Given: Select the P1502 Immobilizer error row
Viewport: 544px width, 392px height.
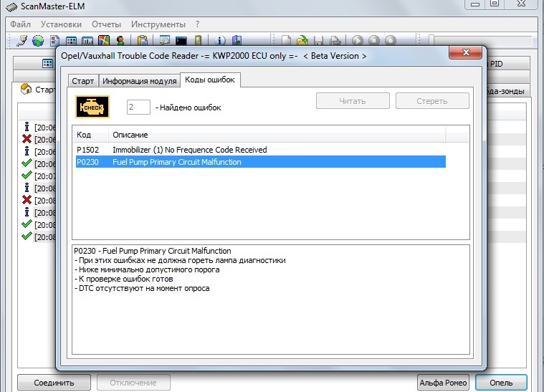Looking at the screenshot, I should point(261,150).
